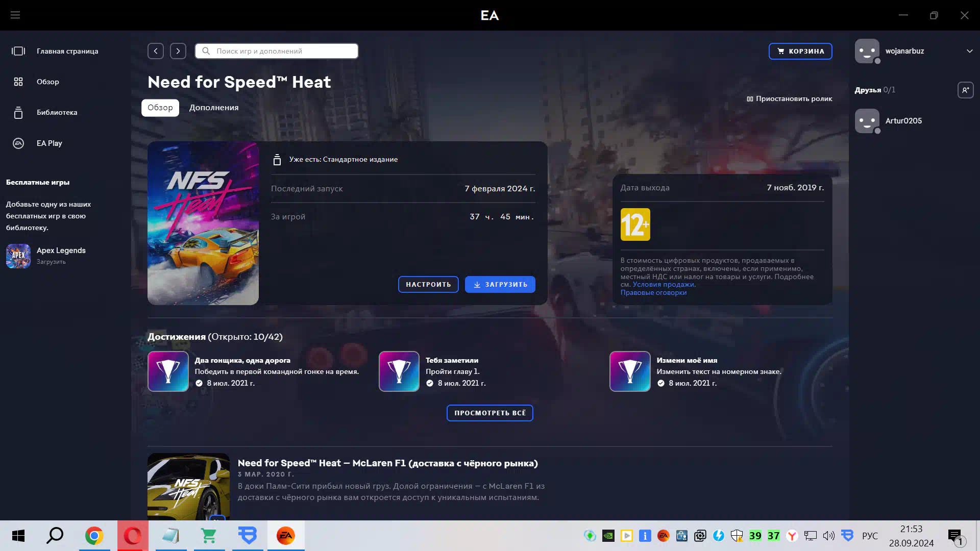Click the volume icon in system tray
Image resolution: width=980 pixels, height=551 pixels.
(828, 536)
